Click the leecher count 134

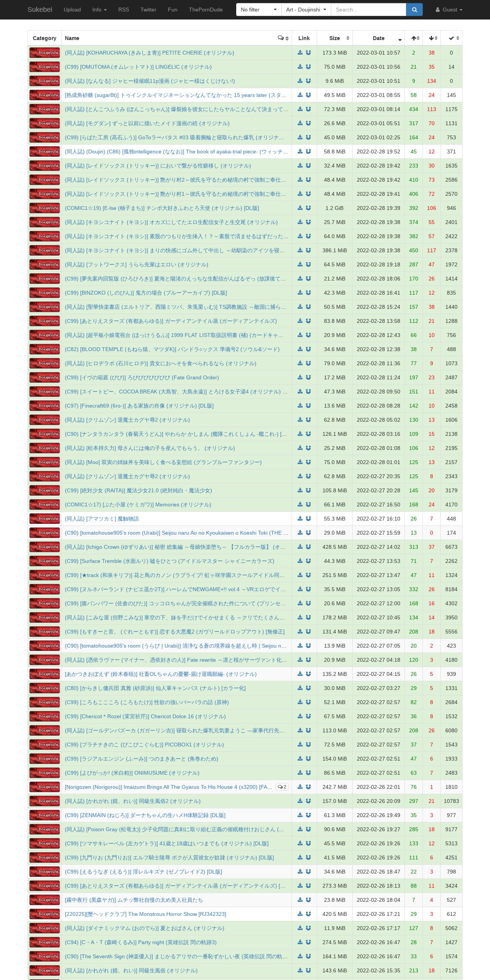coord(432,81)
